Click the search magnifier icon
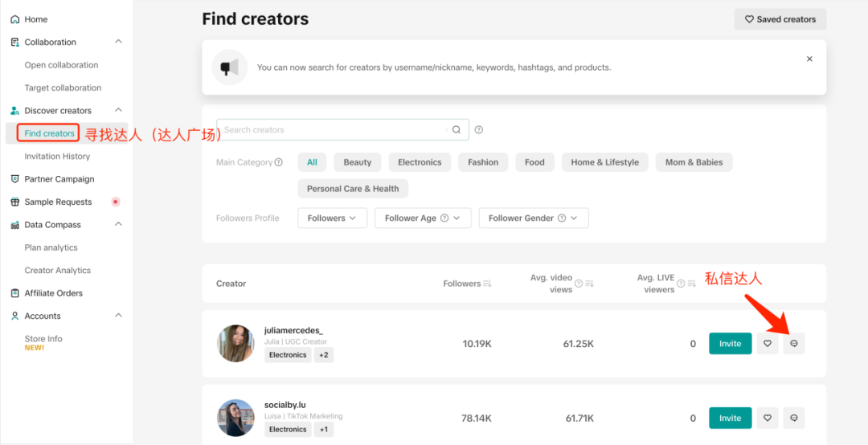 tap(457, 130)
